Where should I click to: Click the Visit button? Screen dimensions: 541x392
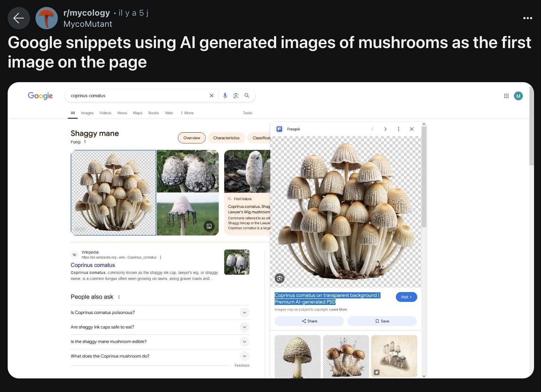tap(406, 297)
